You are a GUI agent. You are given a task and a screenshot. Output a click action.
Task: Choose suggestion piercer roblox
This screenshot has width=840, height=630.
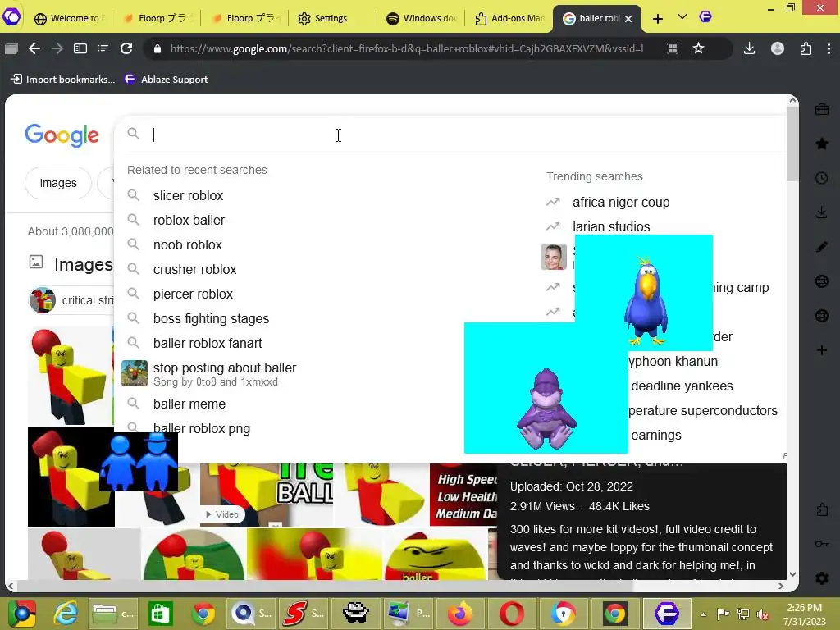pos(193,294)
